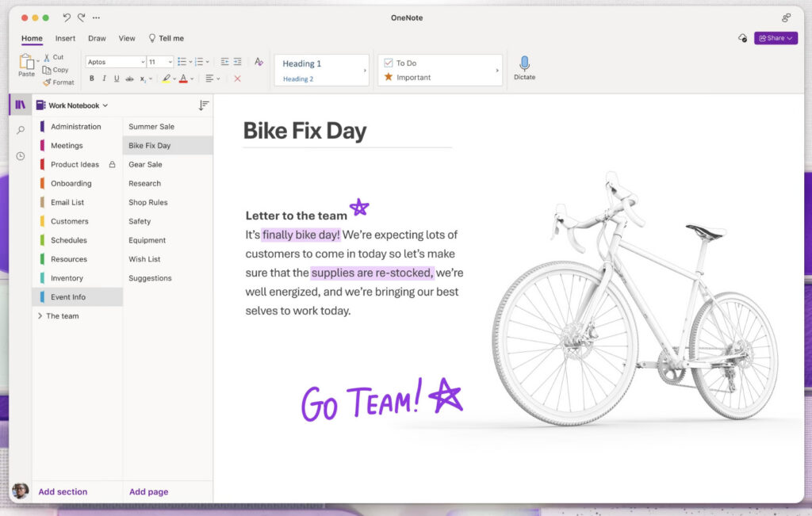Select the Gear Sale page
Screen dimensions: 812x516
click(145, 164)
